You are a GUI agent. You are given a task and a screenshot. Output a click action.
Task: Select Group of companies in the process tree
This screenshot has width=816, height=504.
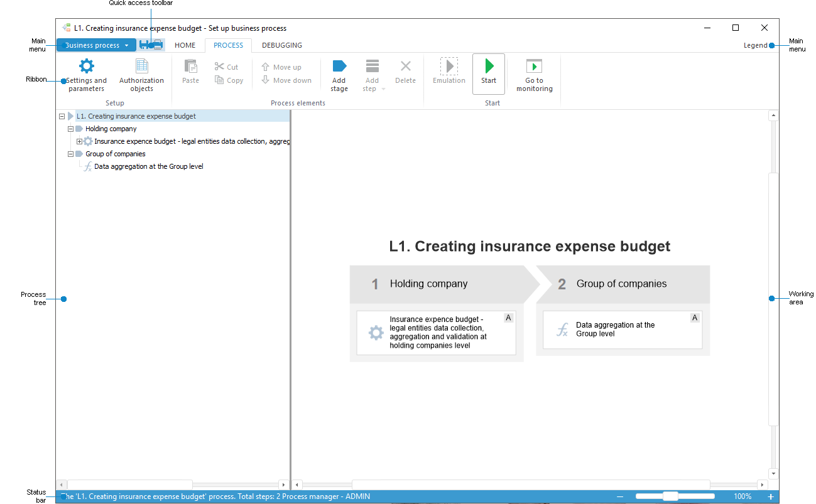pos(116,154)
